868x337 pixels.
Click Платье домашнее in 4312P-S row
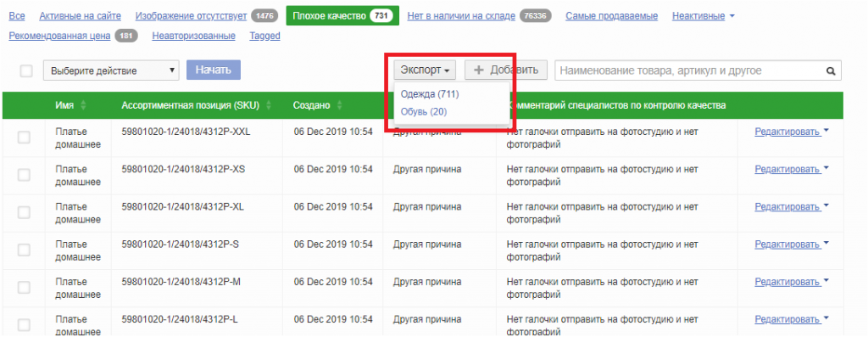(78, 250)
